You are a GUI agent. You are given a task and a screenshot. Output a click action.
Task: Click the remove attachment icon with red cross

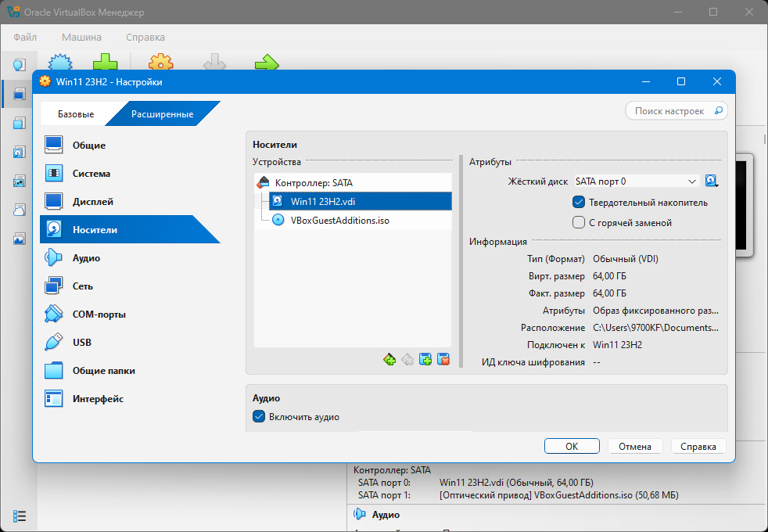(x=443, y=360)
